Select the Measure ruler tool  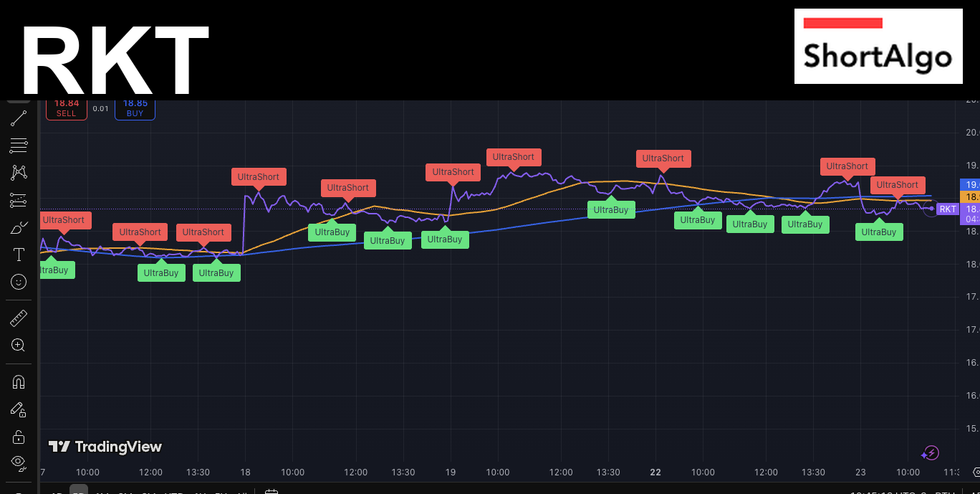[19, 317]
